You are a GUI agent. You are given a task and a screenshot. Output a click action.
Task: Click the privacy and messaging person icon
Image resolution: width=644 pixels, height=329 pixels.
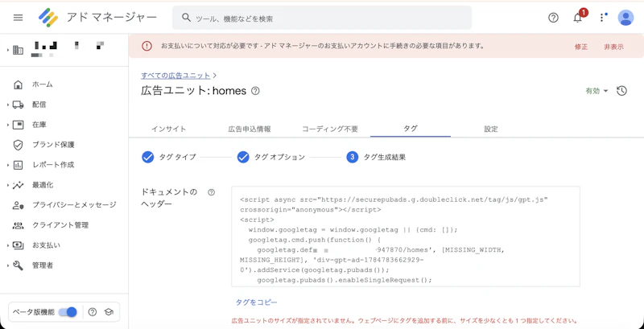[18, 205]
